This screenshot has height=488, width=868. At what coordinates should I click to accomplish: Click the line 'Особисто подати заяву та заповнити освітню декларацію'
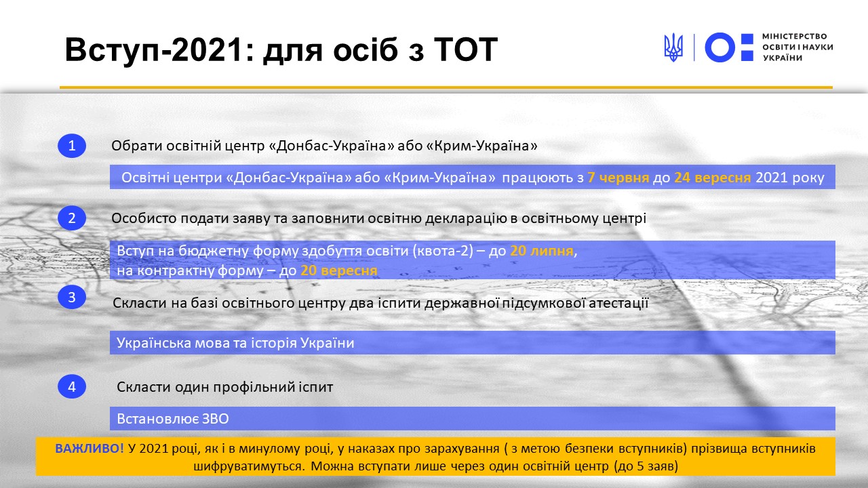tap(378, 219)
